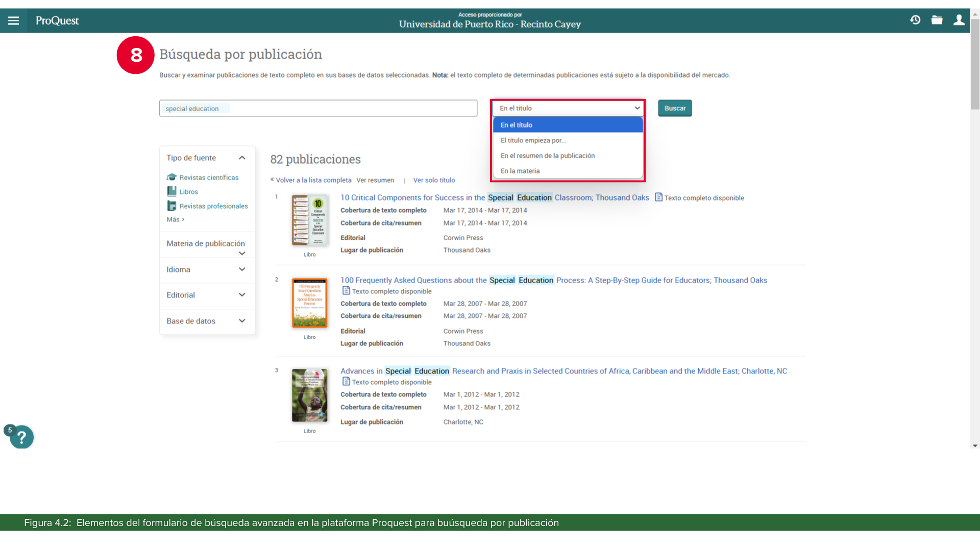Open the user account icon
Image resolution: width=980 pixels, height=551 pixels.
959,20
